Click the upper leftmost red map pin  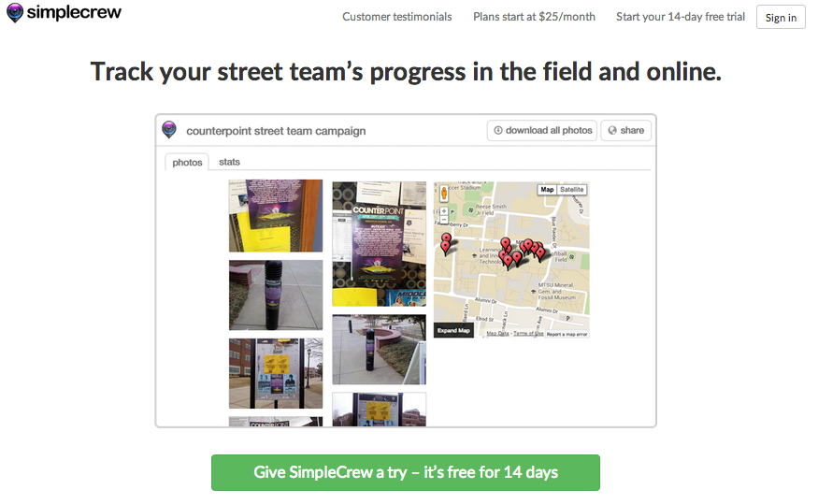[x=447, y=239]
